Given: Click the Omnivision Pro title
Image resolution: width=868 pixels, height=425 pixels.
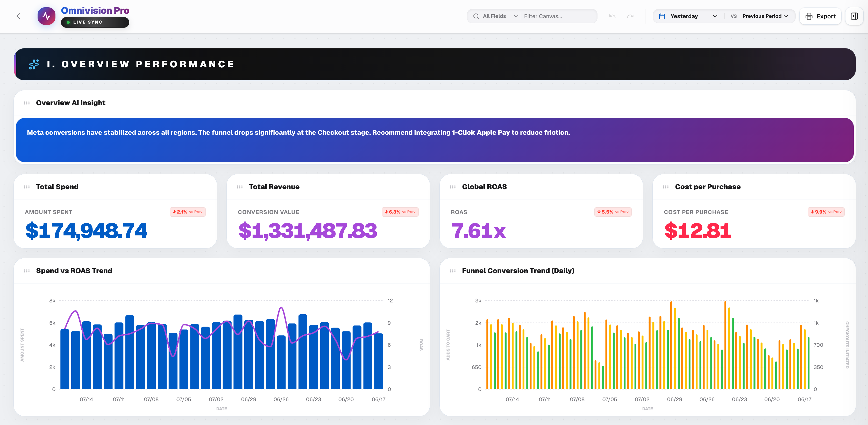Looking at the screenshot, I should coord(95,10).
